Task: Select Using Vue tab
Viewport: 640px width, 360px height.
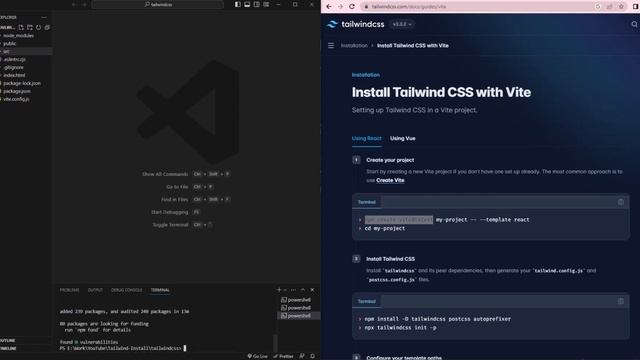Action: pos(402,138)
